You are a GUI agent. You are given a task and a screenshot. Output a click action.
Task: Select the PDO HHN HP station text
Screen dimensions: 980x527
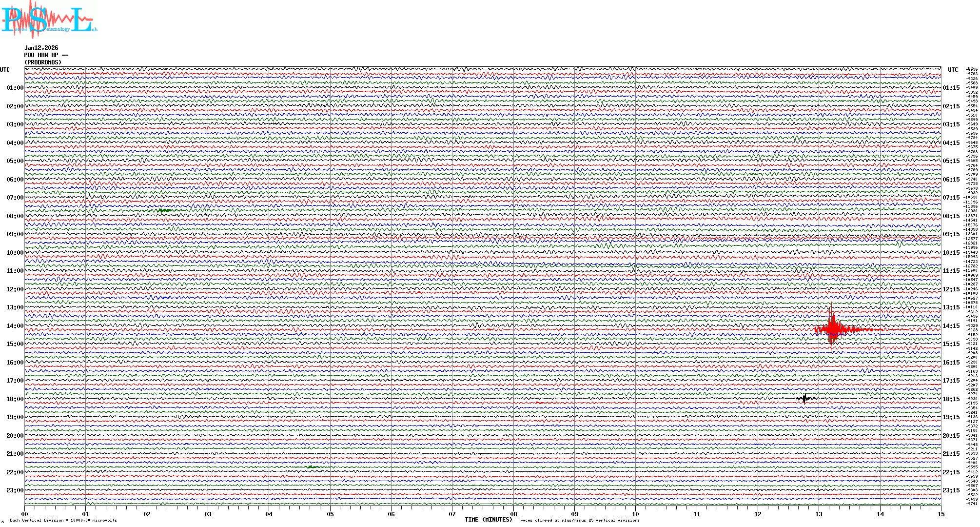tap(46, 55)
